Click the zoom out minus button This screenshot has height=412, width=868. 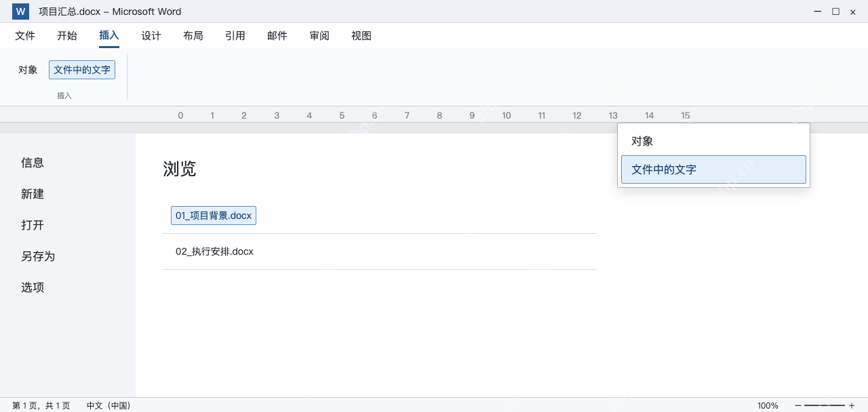798,406
